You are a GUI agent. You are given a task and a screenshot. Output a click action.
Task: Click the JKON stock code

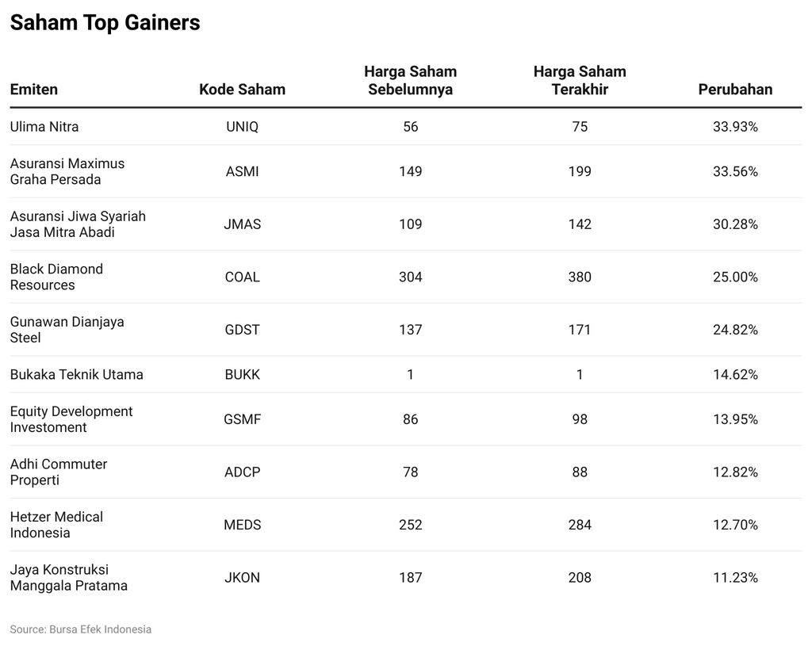[242, 577]
